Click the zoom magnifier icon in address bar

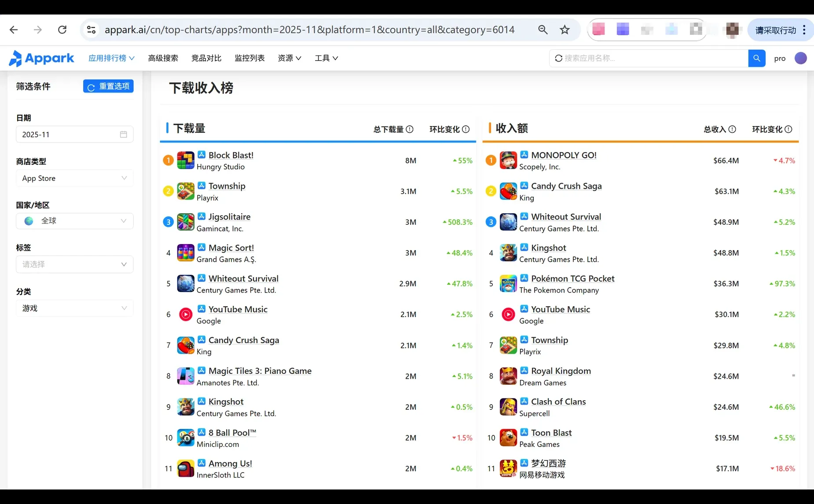543,29
